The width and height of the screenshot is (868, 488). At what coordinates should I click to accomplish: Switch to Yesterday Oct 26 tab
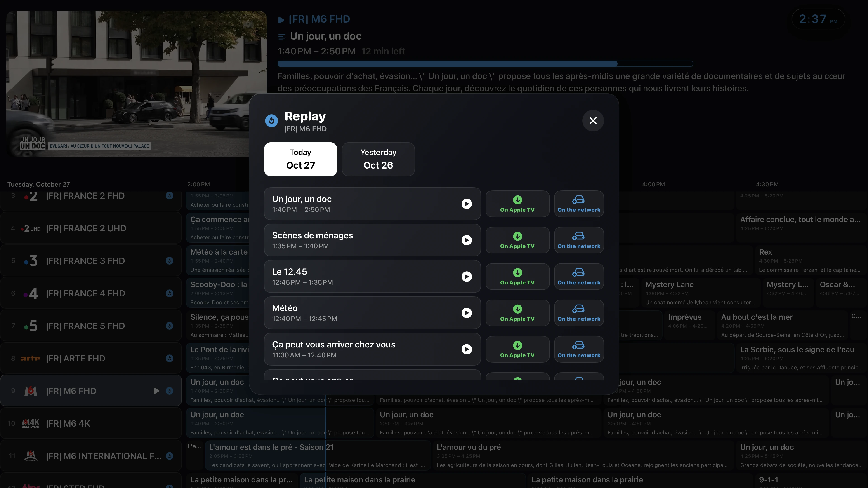pyautogui.click(x=378, y=159)
